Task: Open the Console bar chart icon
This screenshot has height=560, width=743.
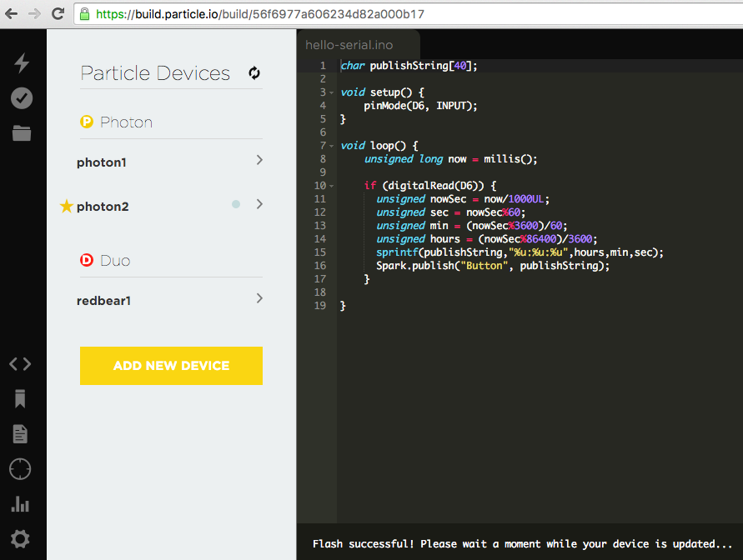Action: tap(20, 504)
